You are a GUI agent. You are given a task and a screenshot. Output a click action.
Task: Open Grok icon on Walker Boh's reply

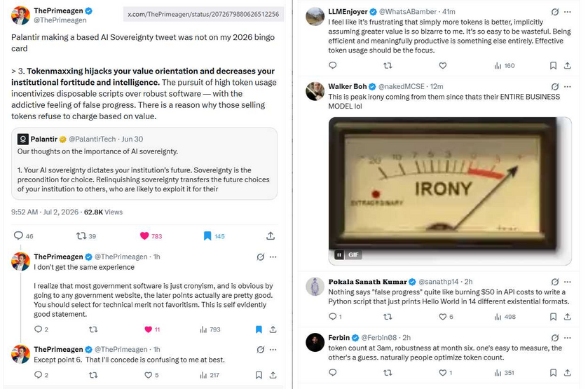coord(555,87)
